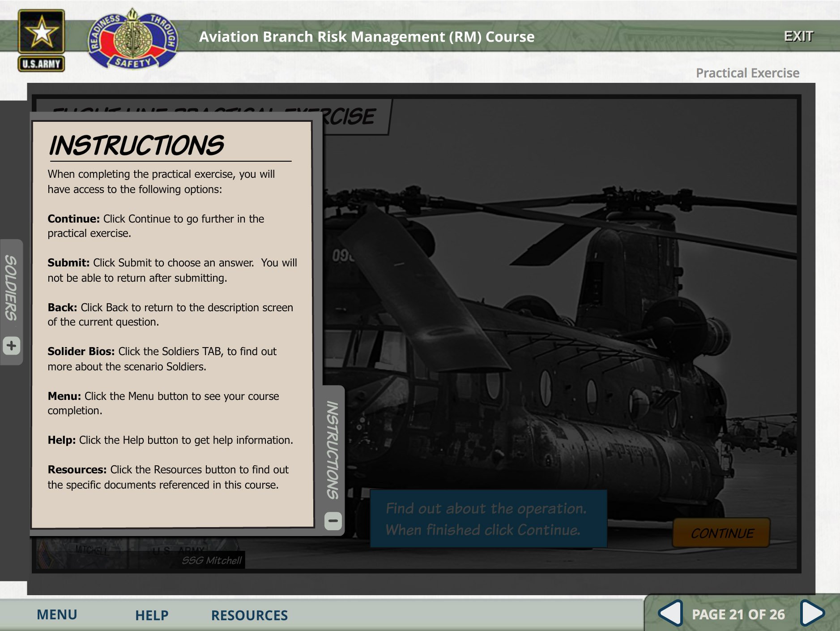The height and width of the screenshot is (631, 840).
Task: Open HELP information
Action: (x=151, y=615)
